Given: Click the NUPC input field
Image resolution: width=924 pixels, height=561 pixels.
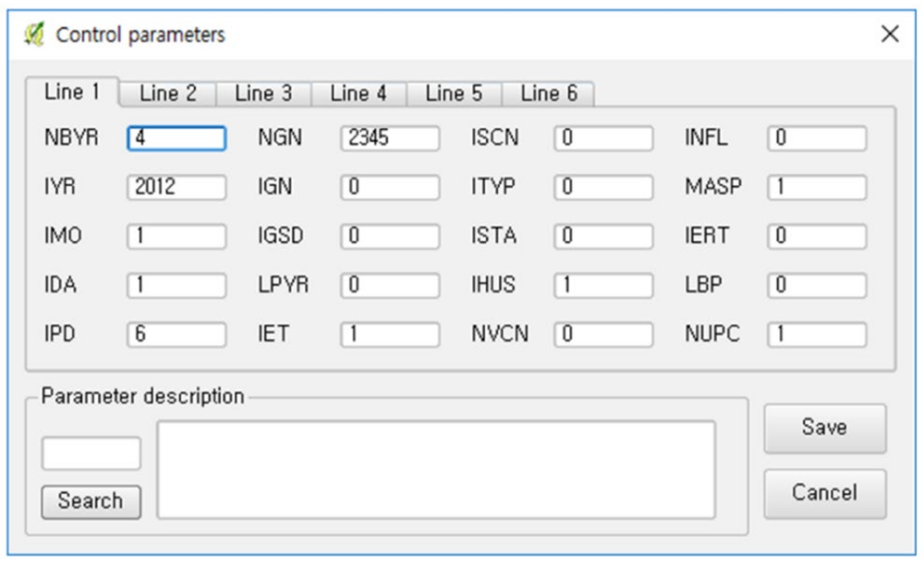Looking at the screenshot, I should click(x=817, y=334).
